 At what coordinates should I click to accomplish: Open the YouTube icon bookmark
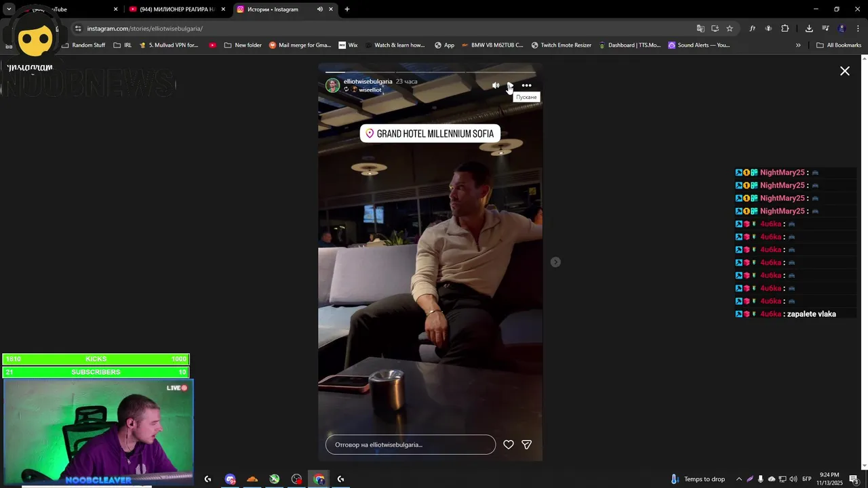[212, 45]
